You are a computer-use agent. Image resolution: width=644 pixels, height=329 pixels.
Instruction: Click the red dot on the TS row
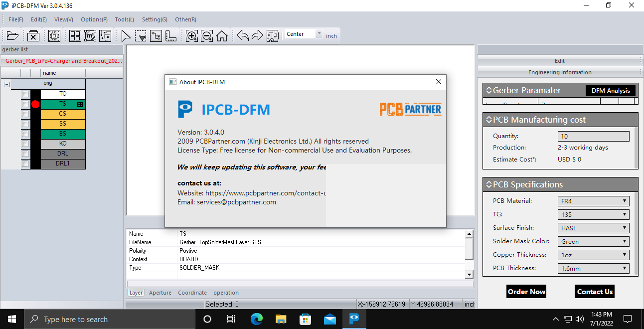pyautogui.click(x=35, y=104)
